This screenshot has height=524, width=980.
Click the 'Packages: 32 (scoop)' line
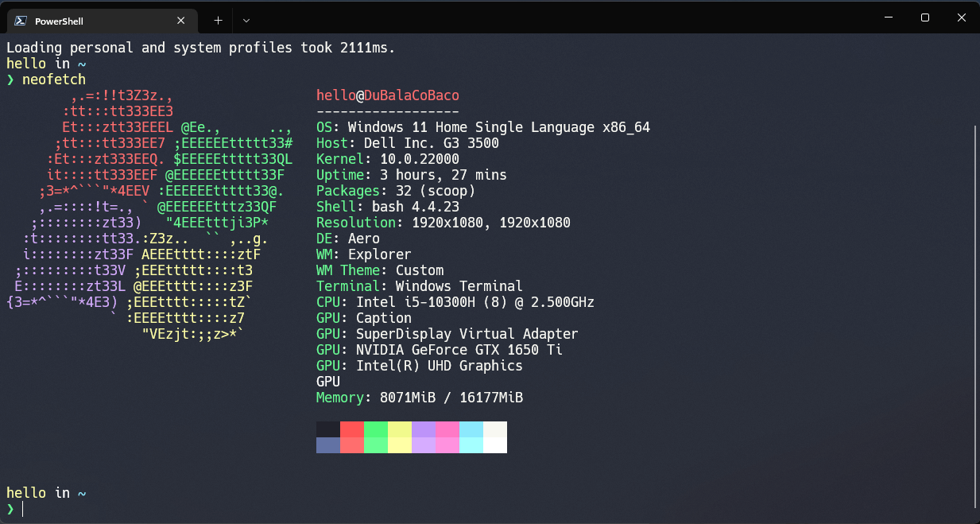click(x=396, y=191)
